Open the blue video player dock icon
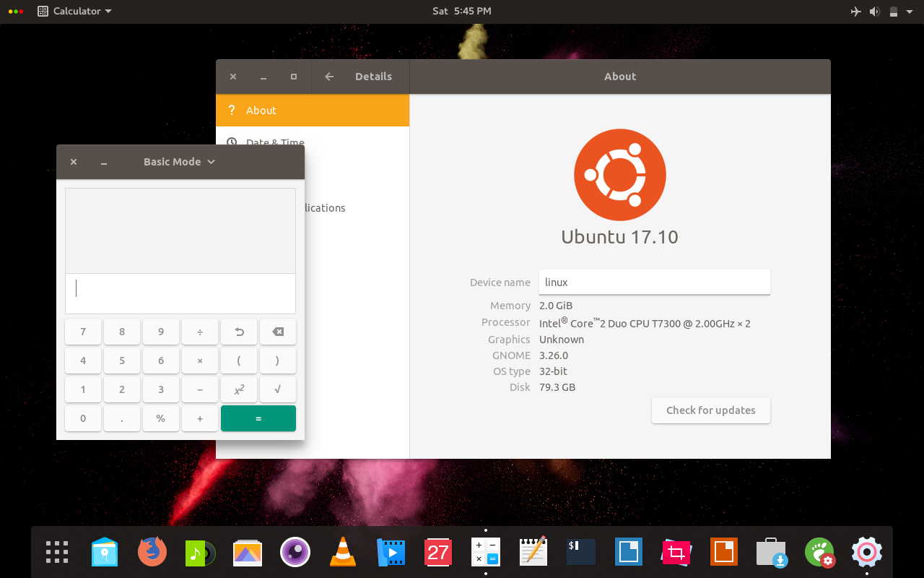The image size is (924, 578). (391, 553)
